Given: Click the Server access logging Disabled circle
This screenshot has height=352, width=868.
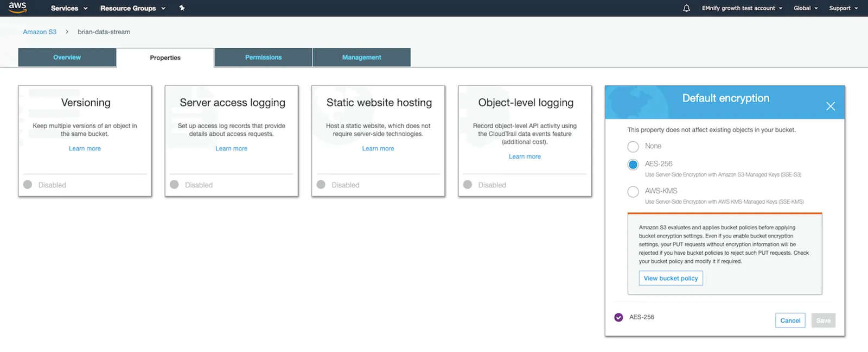Looking at the screenshot, I should click(x=174, y=185).
